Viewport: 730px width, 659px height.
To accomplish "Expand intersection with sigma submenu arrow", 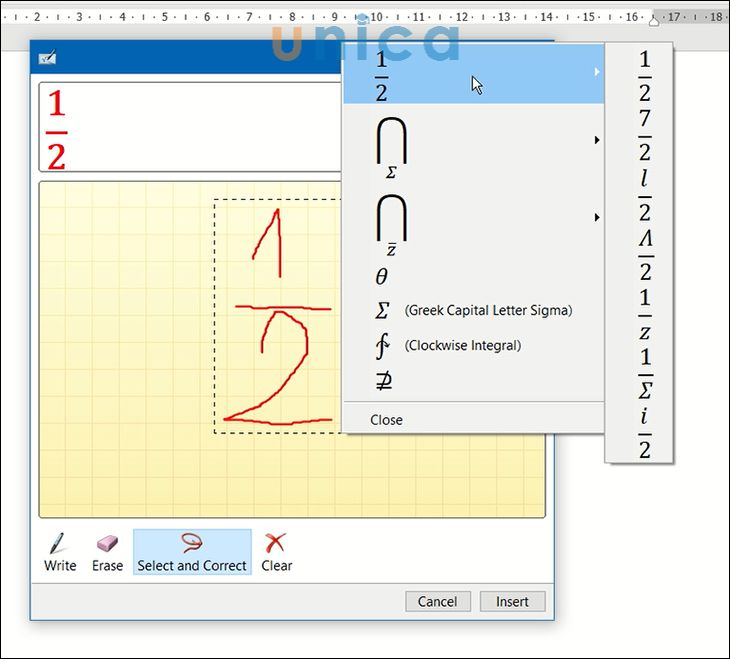I will [x=597, y=140].
